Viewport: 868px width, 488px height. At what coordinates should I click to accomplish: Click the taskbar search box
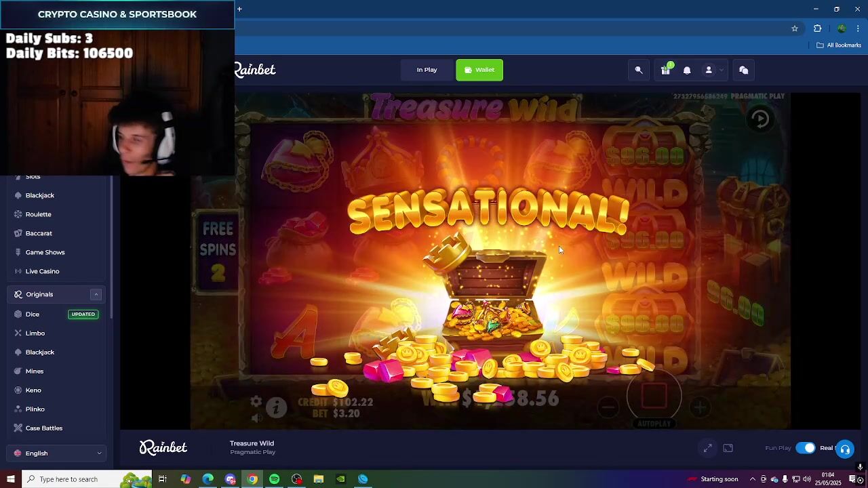[x=87, y=479]
